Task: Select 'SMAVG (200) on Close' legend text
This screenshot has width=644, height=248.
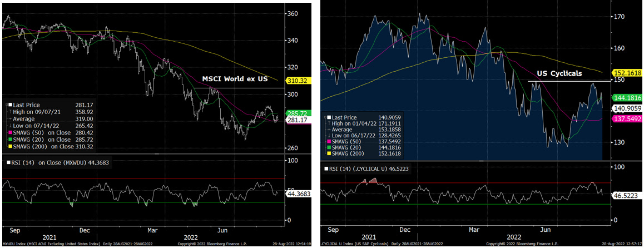Action: 43,147
